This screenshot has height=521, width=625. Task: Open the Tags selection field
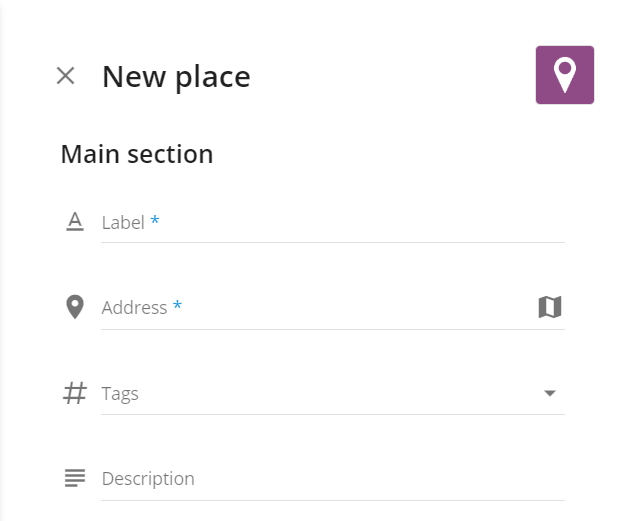pyautogui.click(x=333, y=394)
